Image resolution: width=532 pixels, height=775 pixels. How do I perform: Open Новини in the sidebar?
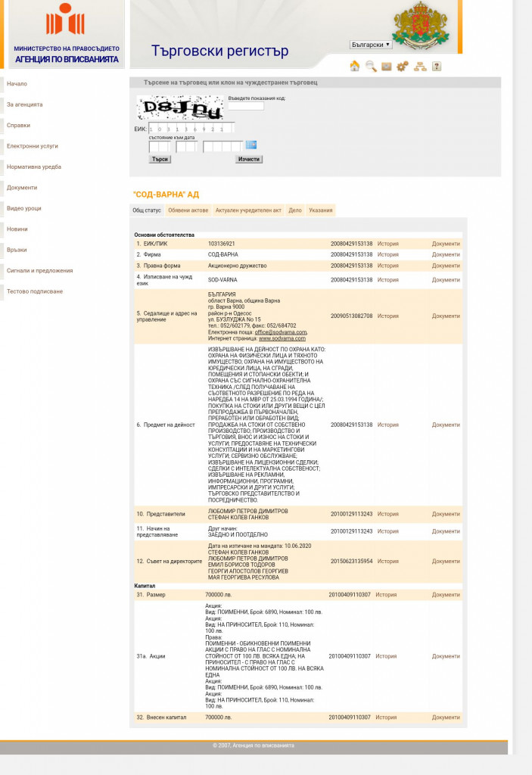17,229
